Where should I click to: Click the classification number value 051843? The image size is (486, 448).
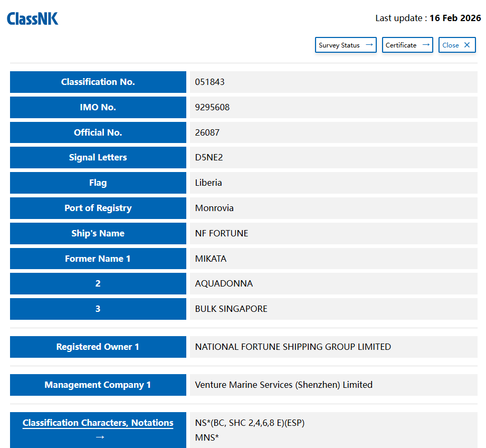click(210, 82)
